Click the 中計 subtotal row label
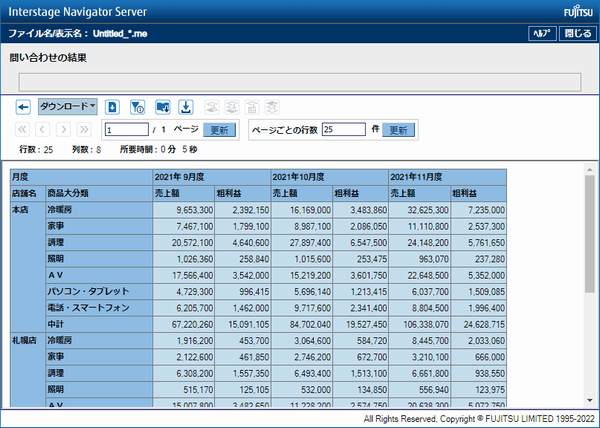This screenshot has height=428, width=600. point(99,324)
